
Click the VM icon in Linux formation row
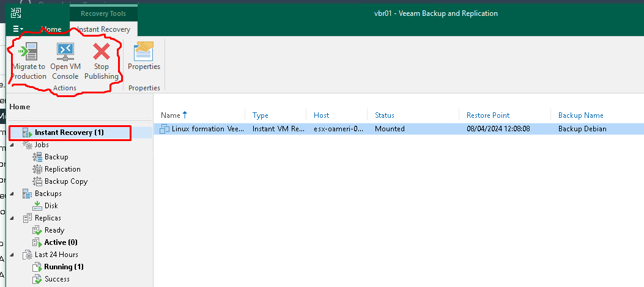tap(165, 129)
